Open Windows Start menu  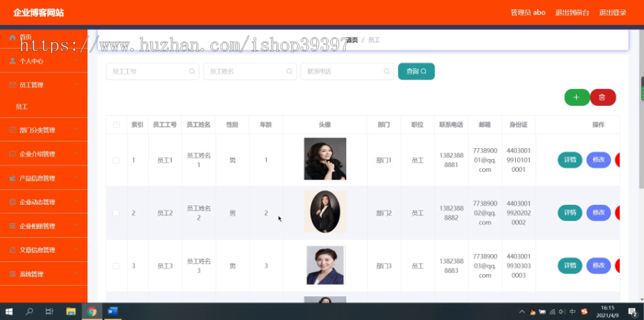[x=9, y=311]
